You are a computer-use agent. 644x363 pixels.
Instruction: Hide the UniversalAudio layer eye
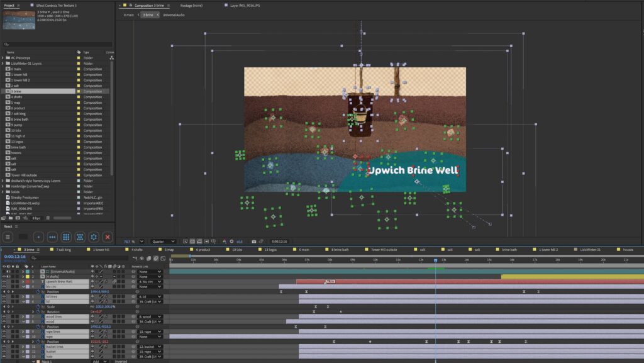[x=4, y=272]
